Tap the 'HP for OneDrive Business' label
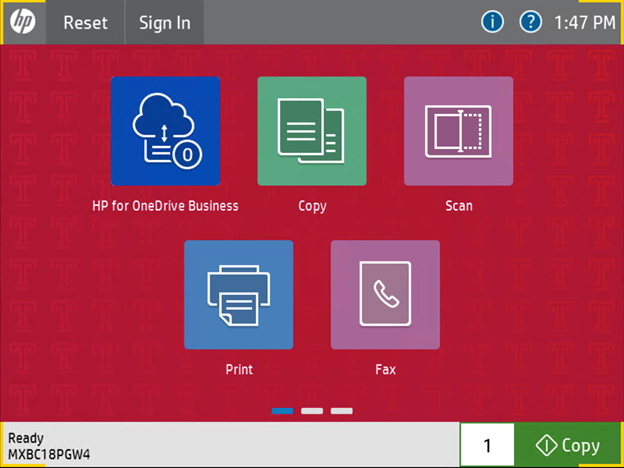 pyautogui.click(x=165, y=206)
